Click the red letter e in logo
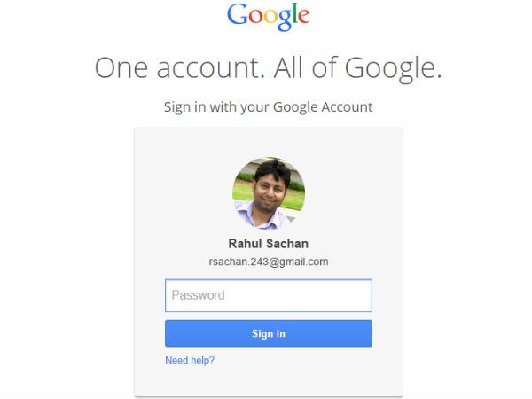The height and width of the screenshot is (399, 532). pos(304,17)
